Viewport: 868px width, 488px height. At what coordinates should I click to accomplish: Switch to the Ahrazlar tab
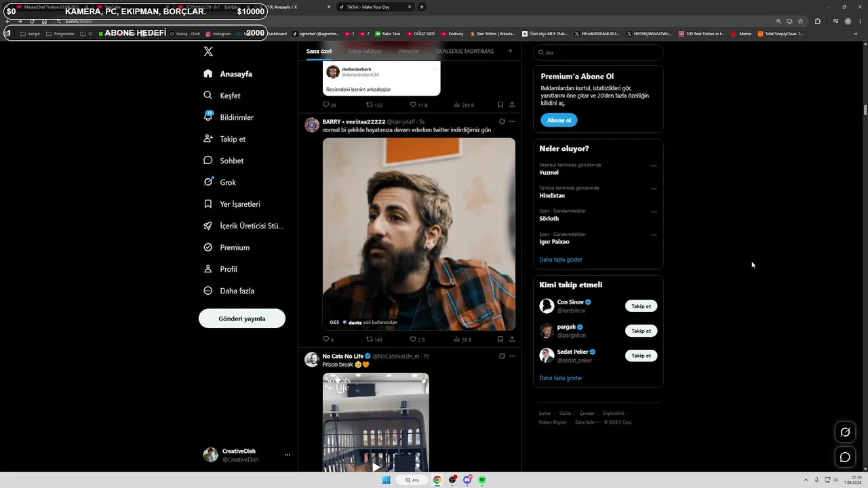click(409, 52)
